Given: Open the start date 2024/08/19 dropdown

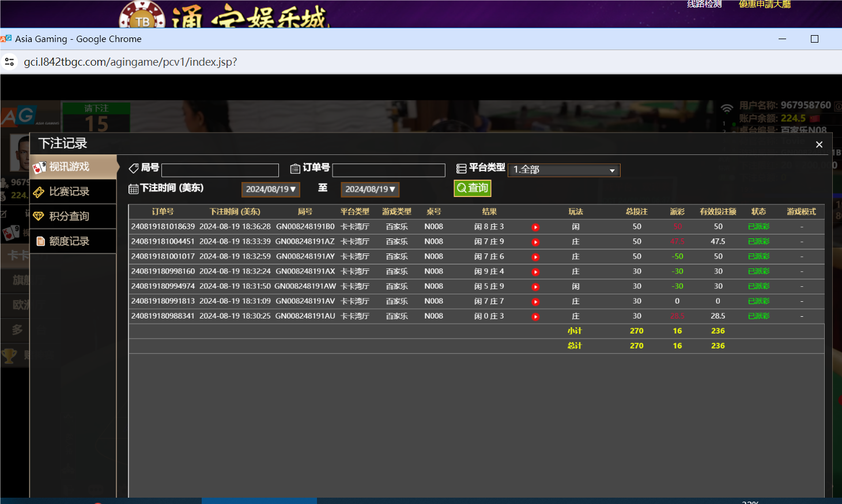Looking at the screenshot, I should 270,189.
